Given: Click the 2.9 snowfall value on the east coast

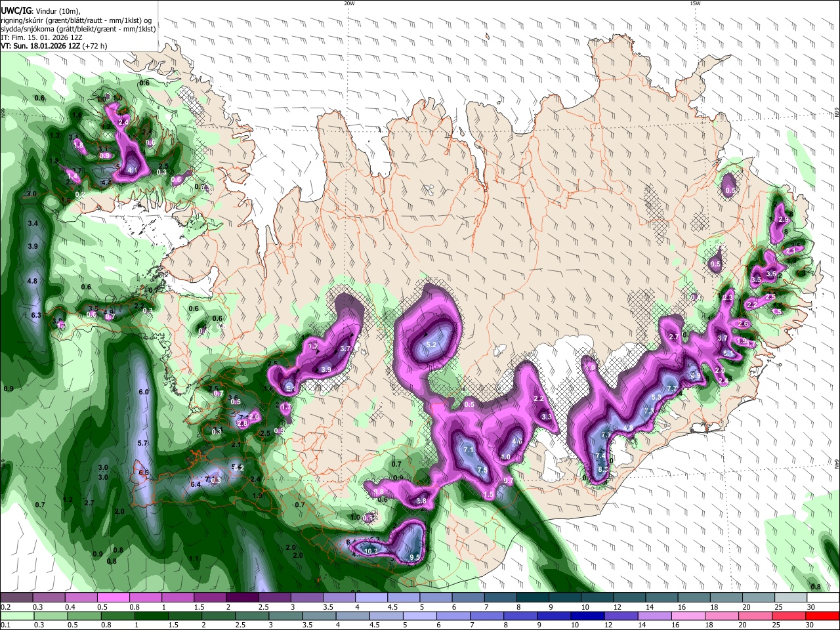Looking at the screenshot, I should [782, 219].
